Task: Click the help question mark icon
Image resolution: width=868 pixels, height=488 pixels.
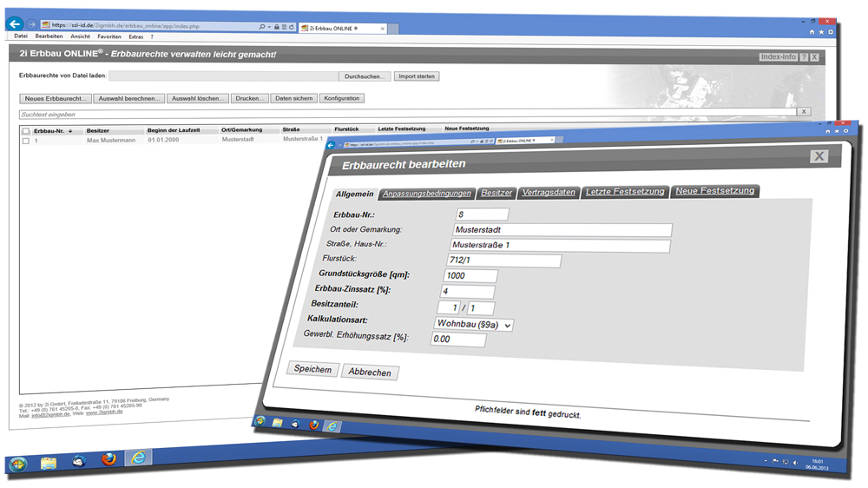Action: click(x=804, y=57)
